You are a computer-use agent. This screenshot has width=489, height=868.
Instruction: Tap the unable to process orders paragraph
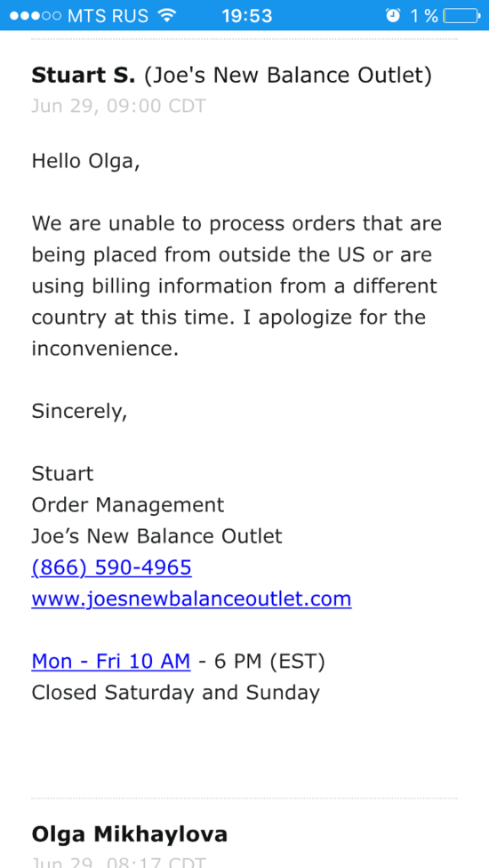click(x=236, y=286)
